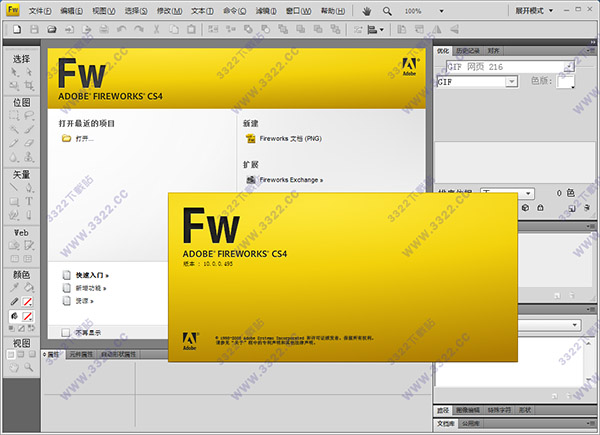Open the GIF 网页 216 preset dropdown
The height and width of the screenshot is (435, 600).
[x=569, y=67]
